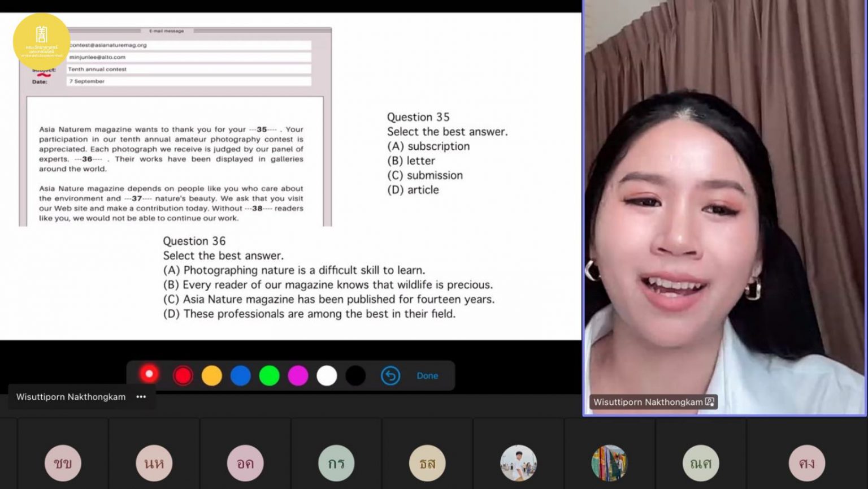Click the Wisuttiporn Nakthongkam label under the shared screen

[x=71, y=397]
